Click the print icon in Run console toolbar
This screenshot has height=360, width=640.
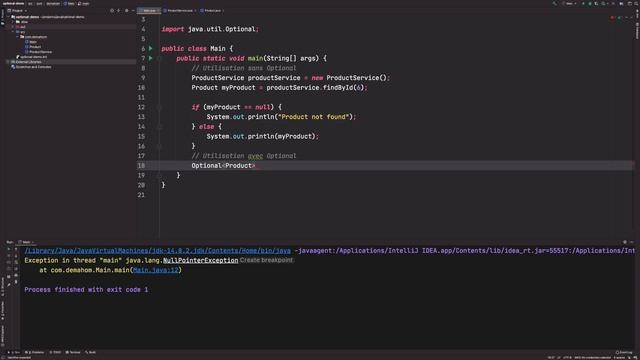pos(16,276)
